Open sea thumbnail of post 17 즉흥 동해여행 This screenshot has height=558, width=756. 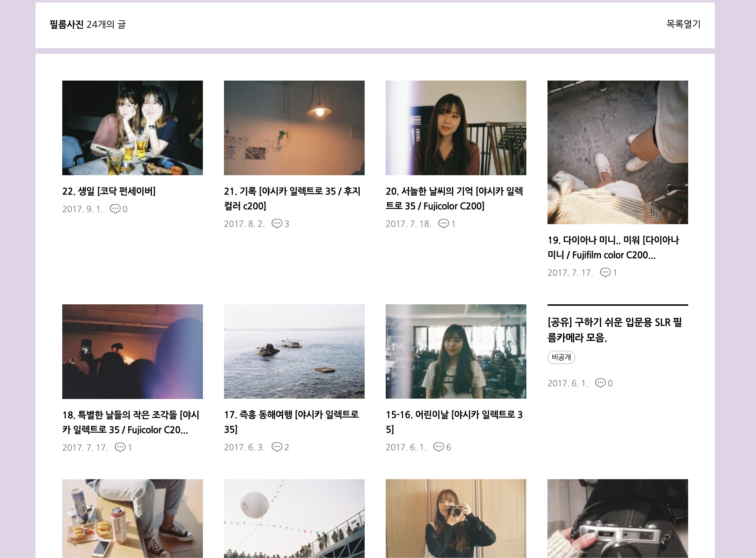(294, 351)
